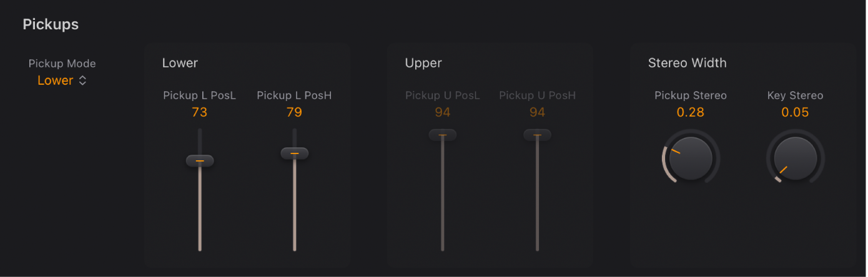Viewport: 868px width, 277px height.
Task: Click the Pickup L PosH value 79
Action: coord(294,112)
